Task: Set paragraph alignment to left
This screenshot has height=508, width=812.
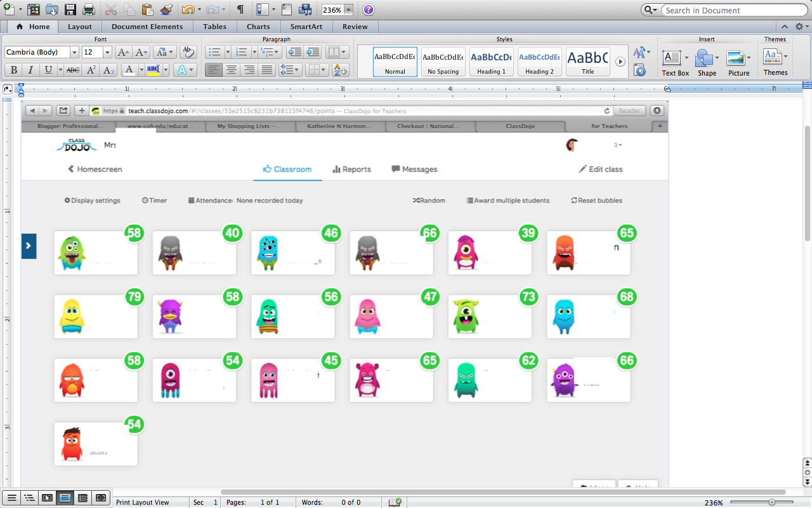Action: tap(214, 70)
